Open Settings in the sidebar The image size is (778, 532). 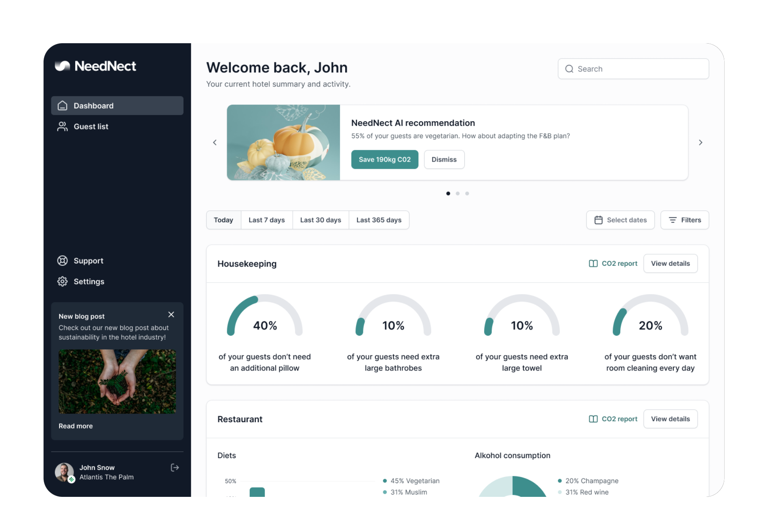[117, 282]
